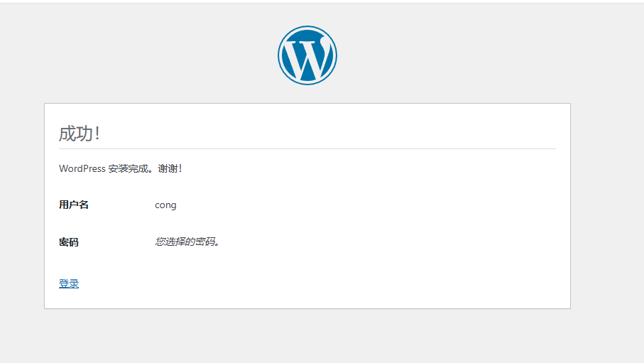This screenshot has height=363, width=644.
Task: Click the WordPress logo
Action: pos(307,55)
